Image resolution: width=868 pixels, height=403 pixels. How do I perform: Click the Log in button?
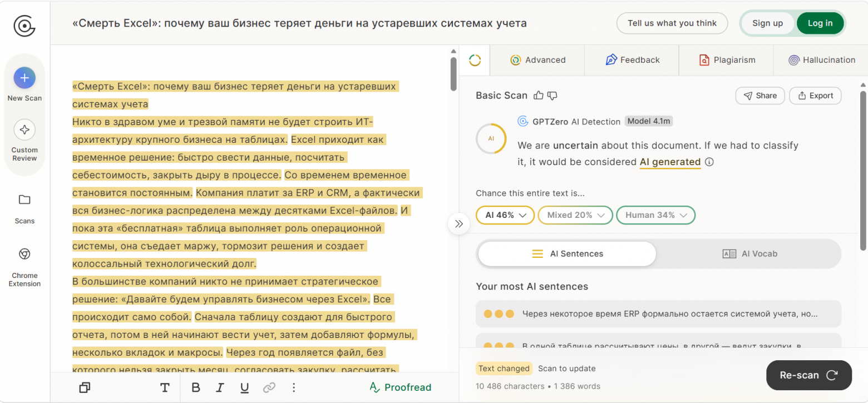(820, 23)
